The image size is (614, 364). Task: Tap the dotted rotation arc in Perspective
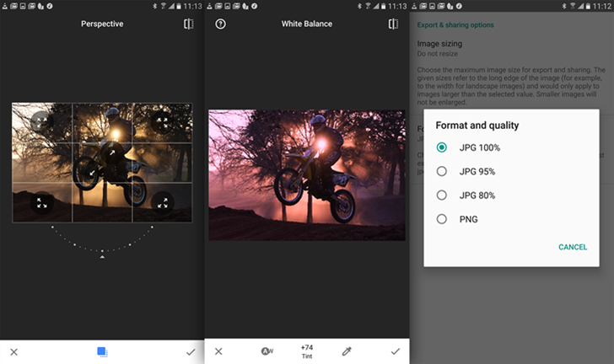pos(102,239)
